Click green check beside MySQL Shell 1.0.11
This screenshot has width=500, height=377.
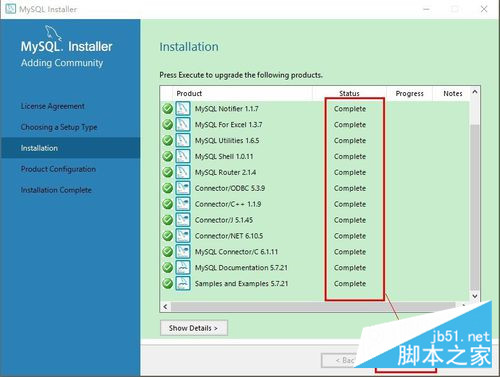tap(167, 156)
